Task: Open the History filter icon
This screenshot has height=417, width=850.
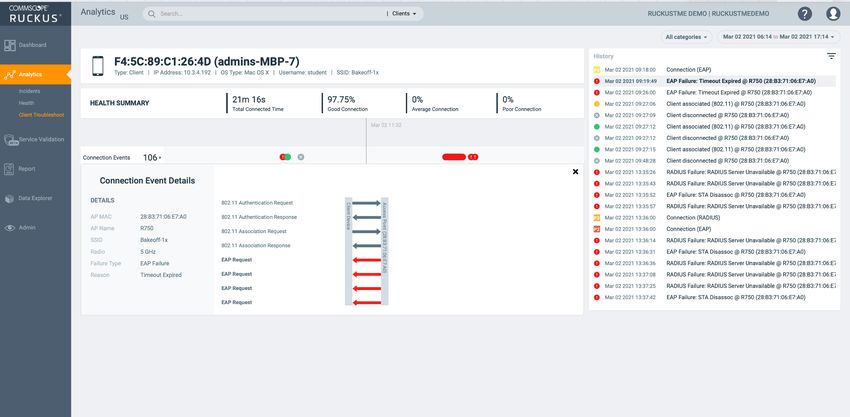Action: (831, 56)
